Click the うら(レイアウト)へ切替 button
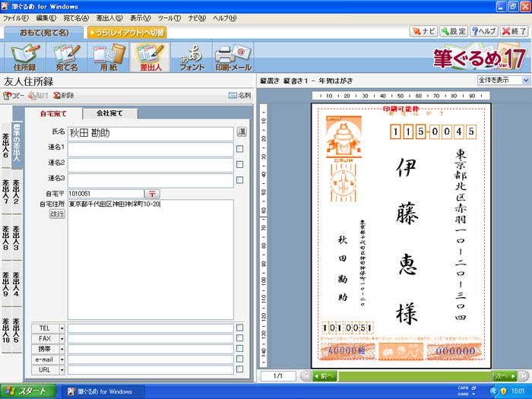 (x=126, y=33)
